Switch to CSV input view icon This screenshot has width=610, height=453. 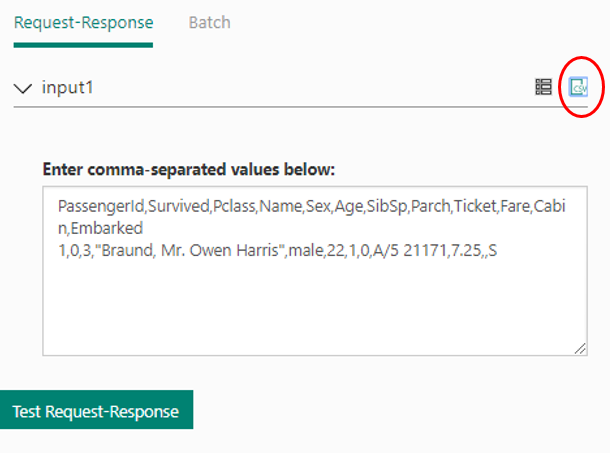click(577, 87)
